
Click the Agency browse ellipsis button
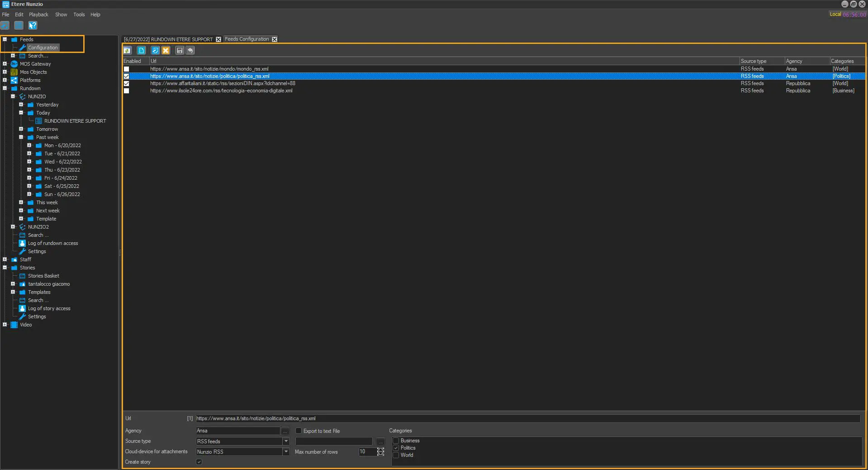(285, 431)
